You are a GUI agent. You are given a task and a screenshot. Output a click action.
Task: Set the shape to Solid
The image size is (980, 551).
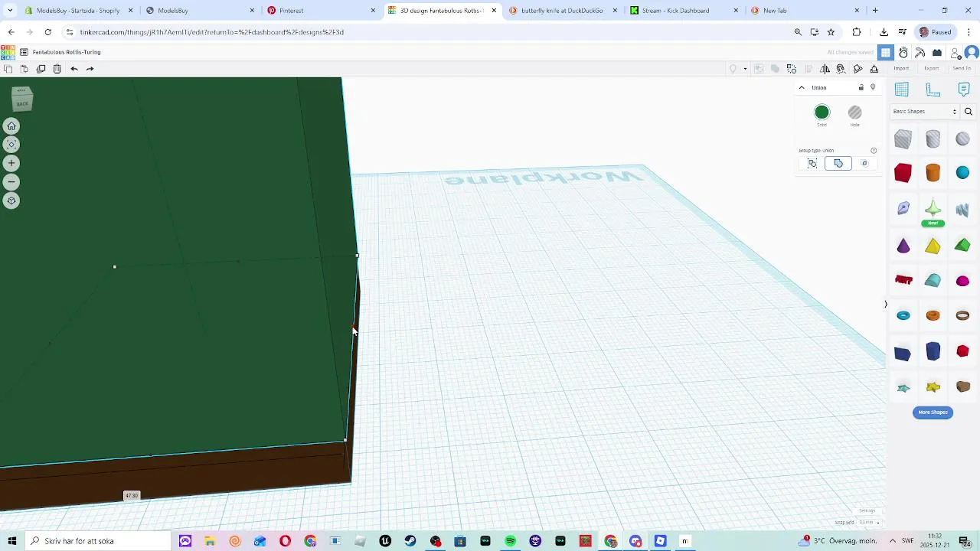click(822, 113)
